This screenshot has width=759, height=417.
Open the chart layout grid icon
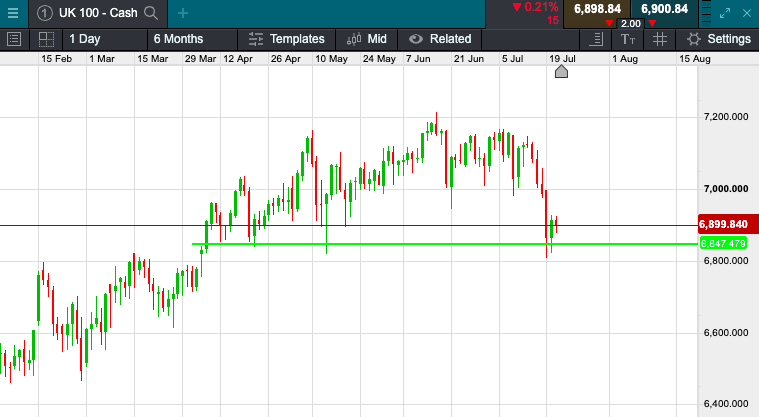[x=46, y=39]
